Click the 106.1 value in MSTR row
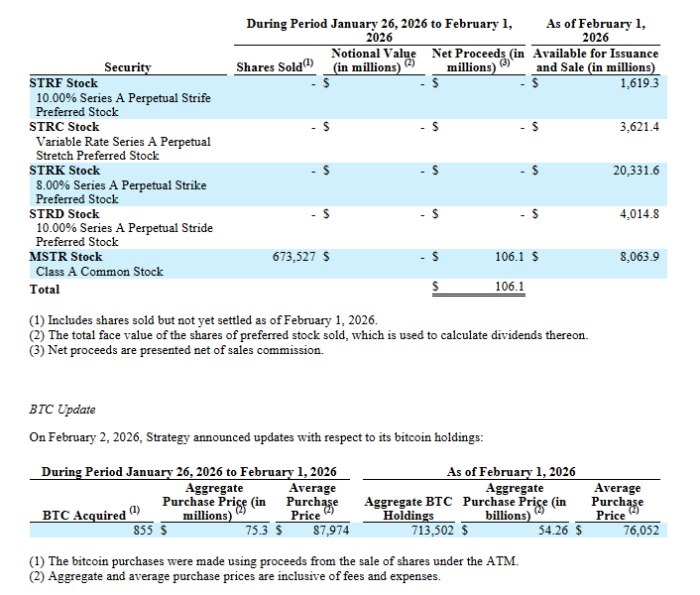Screen dimensions: 700x595 click(x=510, y=257)
